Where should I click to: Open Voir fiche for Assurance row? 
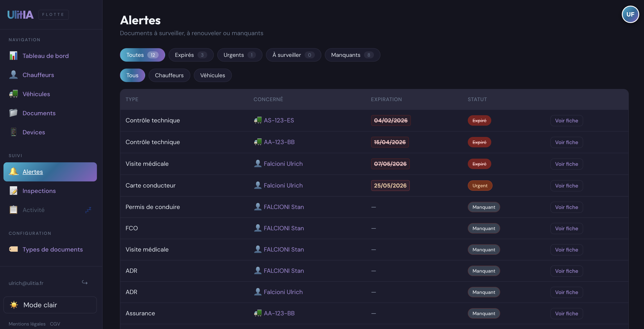[566, 314]
